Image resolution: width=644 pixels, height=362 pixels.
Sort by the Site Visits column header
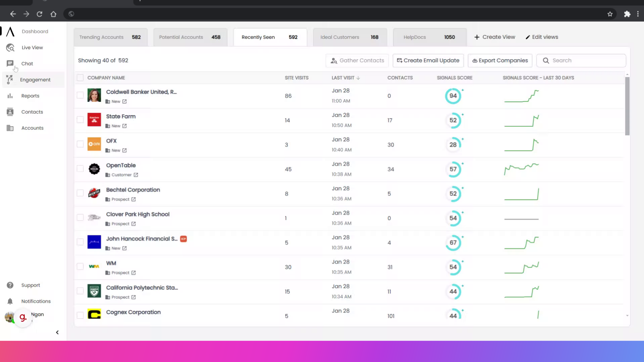(x=297, y=78)
